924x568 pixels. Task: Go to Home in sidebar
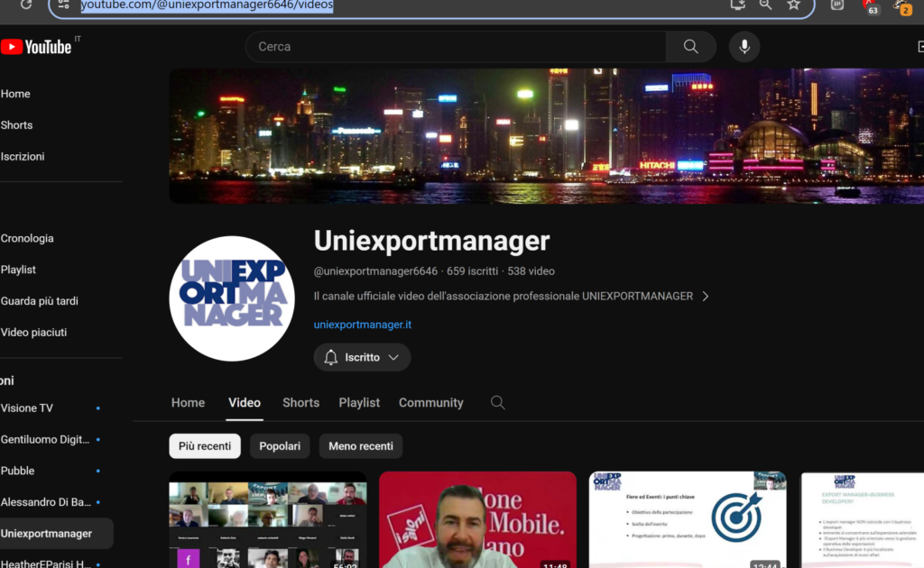tap(15, 94)
